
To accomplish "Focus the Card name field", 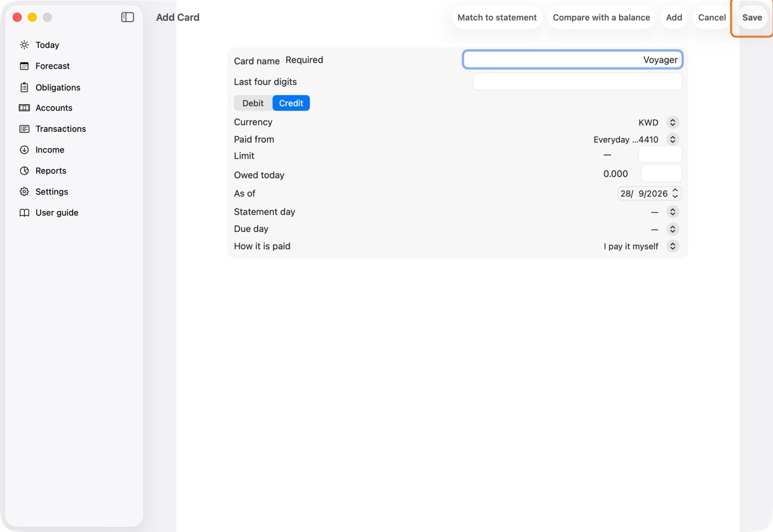I will tap(573, 60).
